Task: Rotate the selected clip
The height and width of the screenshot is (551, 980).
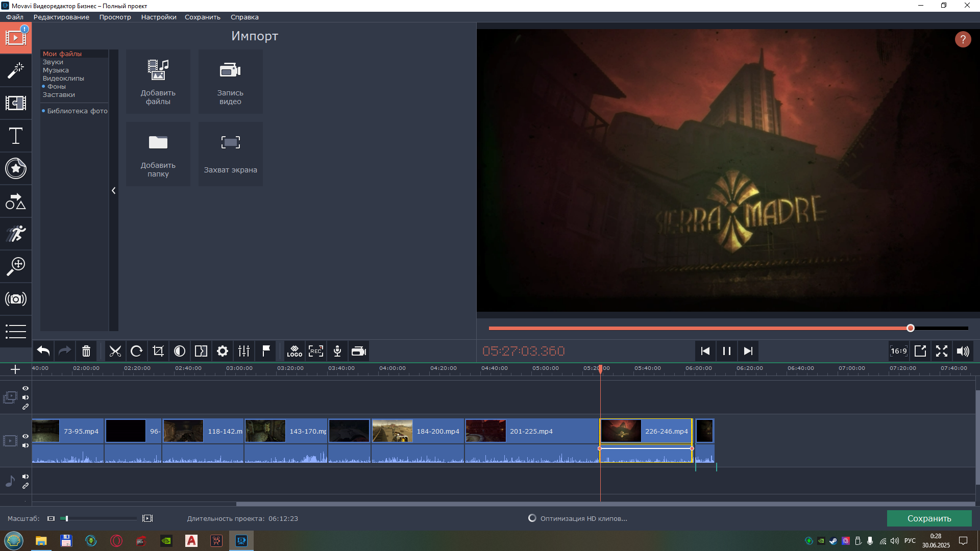Action: [137, 351]
